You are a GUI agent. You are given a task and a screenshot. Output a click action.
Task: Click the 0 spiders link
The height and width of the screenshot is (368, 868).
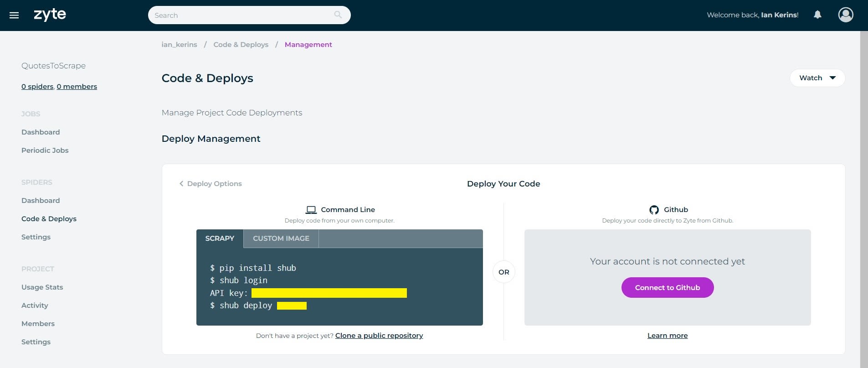tap(37, 87)
